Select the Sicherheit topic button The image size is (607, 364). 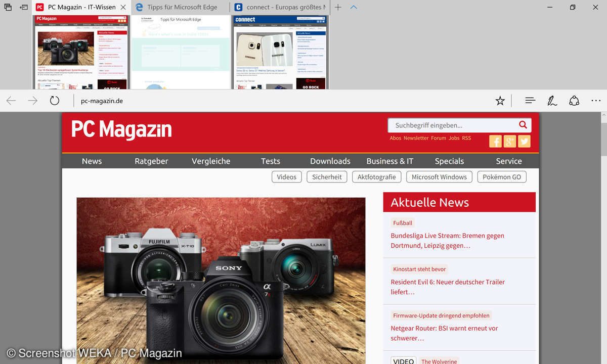click(327, 177)
